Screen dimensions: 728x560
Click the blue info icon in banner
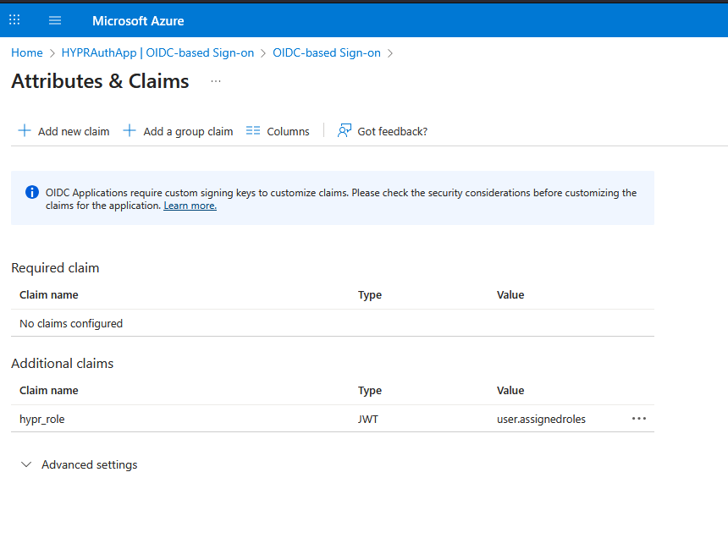(32, 192)
